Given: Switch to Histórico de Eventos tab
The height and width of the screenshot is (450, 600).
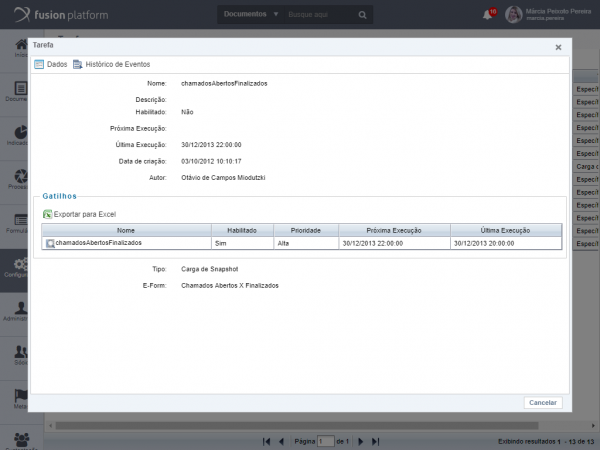Looking at the screenshot, I should (x=111, y=64).
